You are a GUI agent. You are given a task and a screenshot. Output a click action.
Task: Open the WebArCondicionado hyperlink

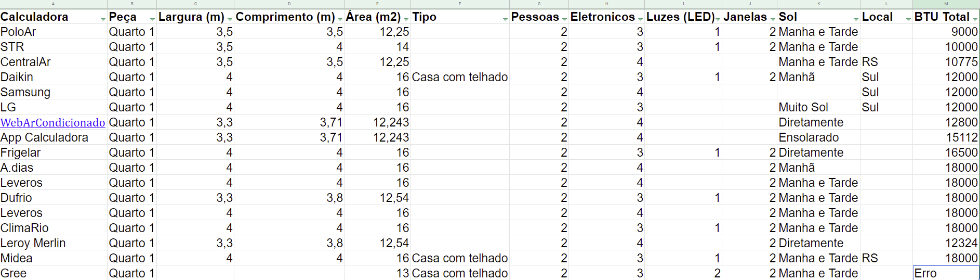[x=52, y=123]
